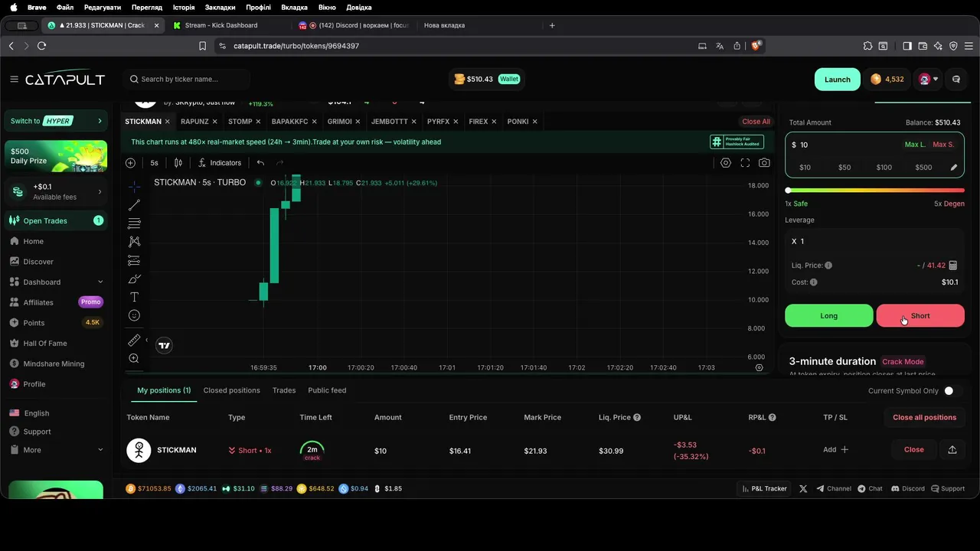This screenshot has width=980, height=551.
Task: Open the Закладки menu in macOS menu bar
Action: coord(220,7)
